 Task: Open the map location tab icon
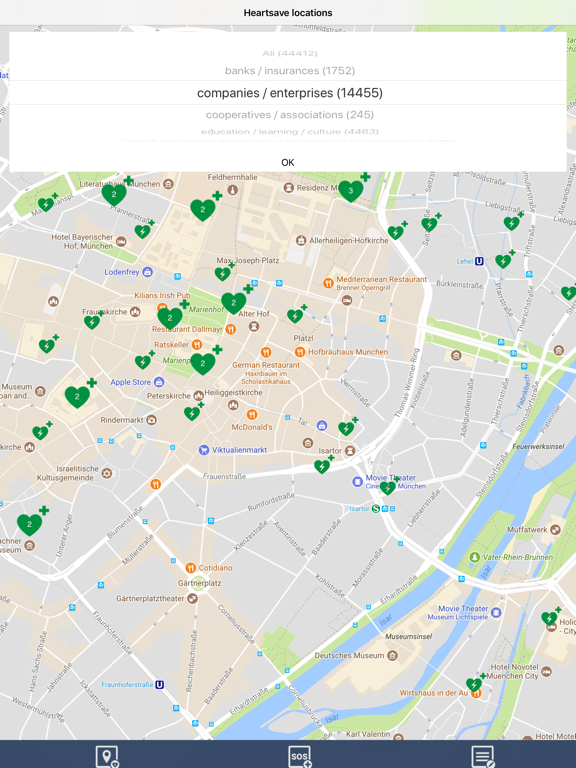(x=107, y=756)
